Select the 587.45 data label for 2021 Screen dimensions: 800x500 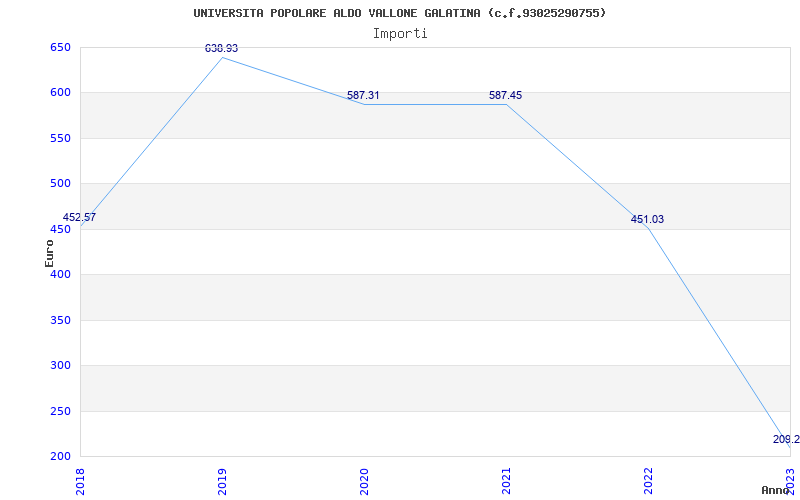pos(506,95)
